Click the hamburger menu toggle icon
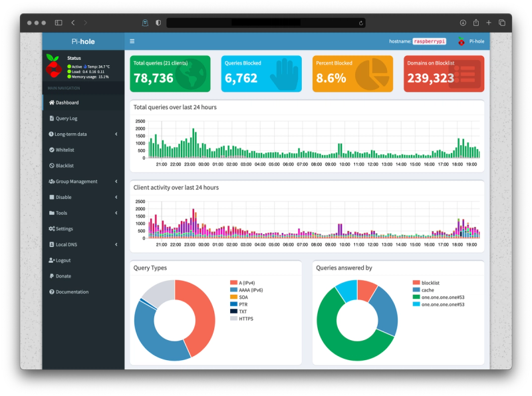This screenshot has width=532, height=396. tap(132, 41)
